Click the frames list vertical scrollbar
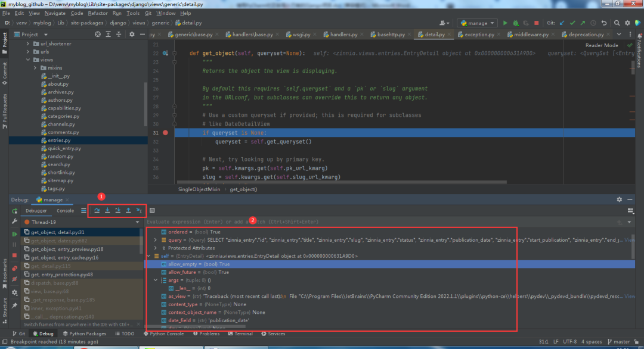Viewport: 644px width, 349px height. coord(142,240)
